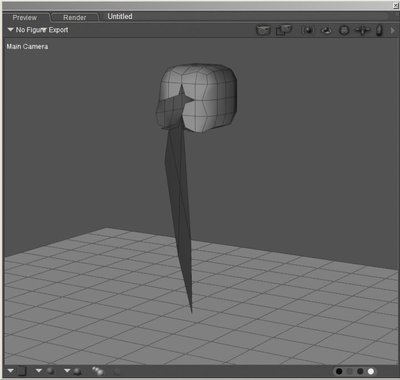
Task: Select the rotate trackball camera control icon
Action: tap(308, 30)
